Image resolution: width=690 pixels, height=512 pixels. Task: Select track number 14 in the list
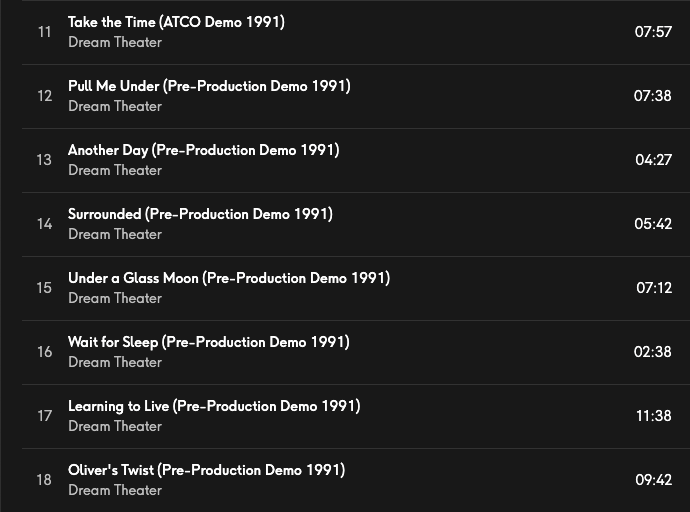tap(44, 224)
